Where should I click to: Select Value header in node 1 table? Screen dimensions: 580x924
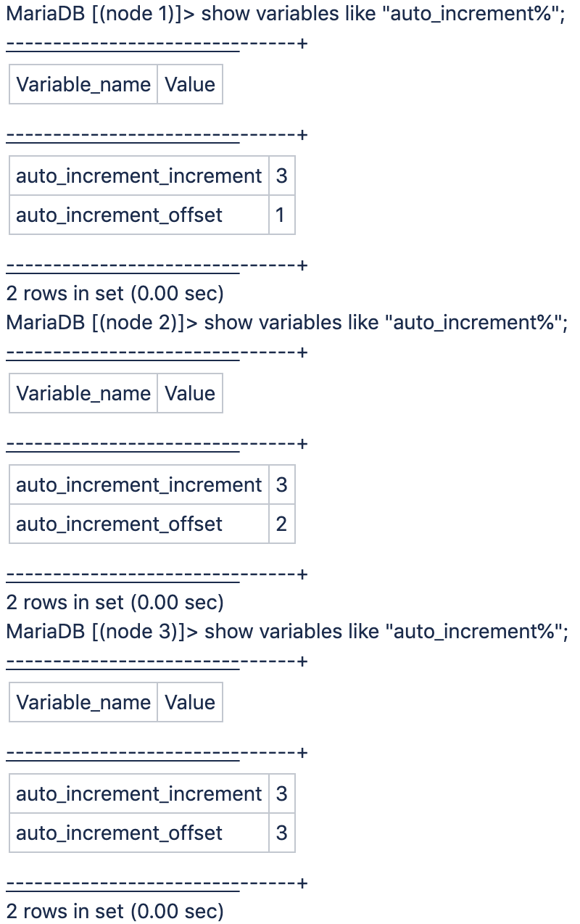[x=190, y=85]
